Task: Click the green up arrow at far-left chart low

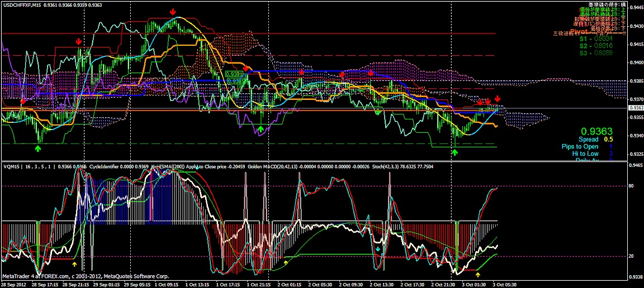Action: coord(37,148)
